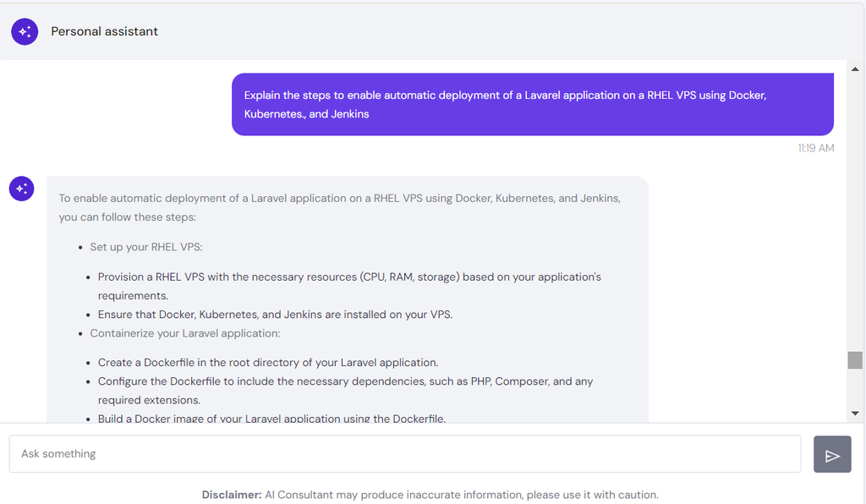Click the 'Ensure that Docker, Kubernetes' step
This screenshot has height=504, width=866.
click(275, 315)
